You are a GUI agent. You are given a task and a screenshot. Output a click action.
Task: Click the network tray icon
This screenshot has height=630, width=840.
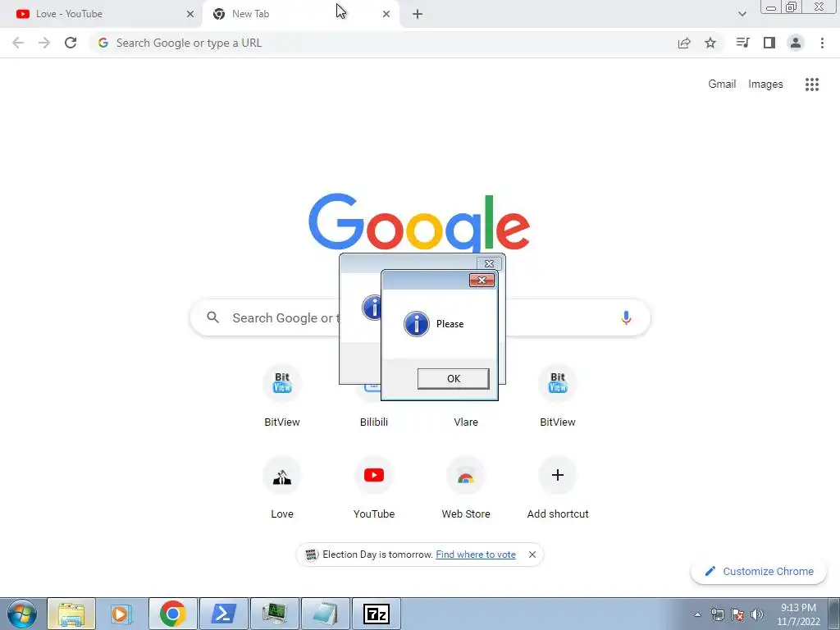point(717,614)
